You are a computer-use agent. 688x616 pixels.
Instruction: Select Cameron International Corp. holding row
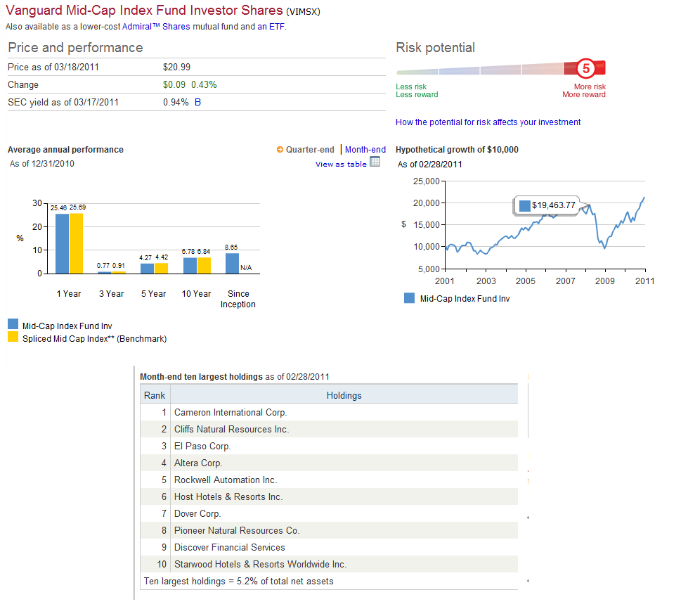pyautogui.click(x=329, y=412)
